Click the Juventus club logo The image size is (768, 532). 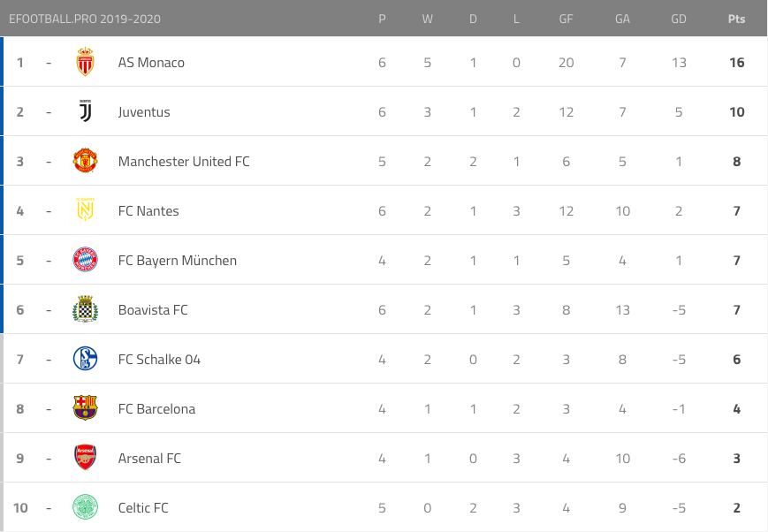click(85, 111)
